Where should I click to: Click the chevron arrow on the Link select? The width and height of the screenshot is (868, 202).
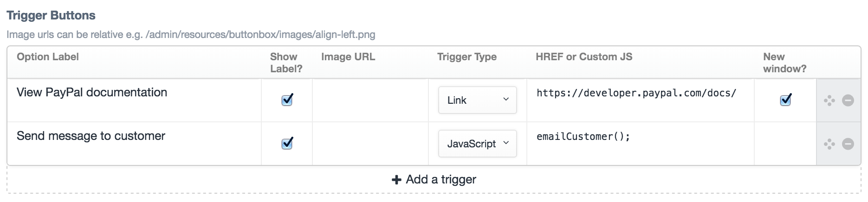coord(506,100)
